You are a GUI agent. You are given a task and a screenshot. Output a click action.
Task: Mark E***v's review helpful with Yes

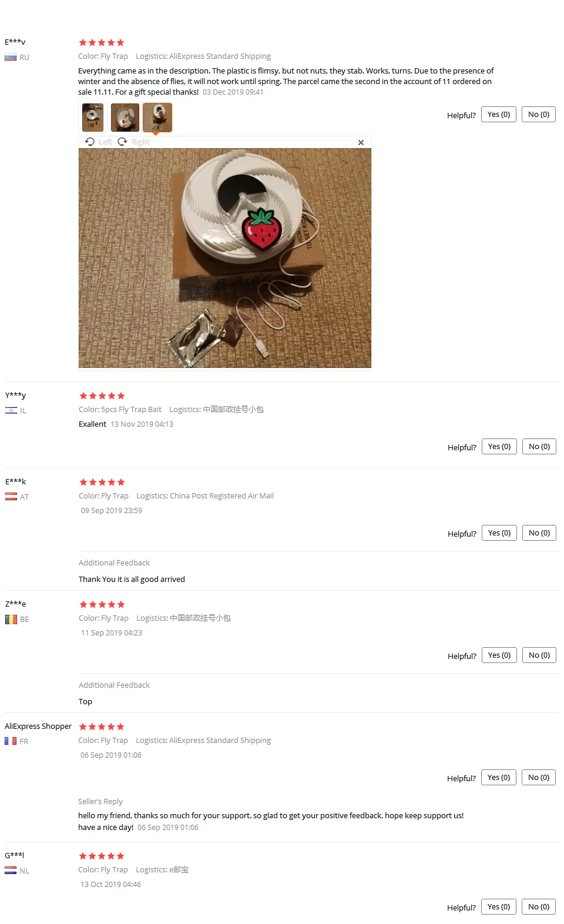[x=499, y=115]
